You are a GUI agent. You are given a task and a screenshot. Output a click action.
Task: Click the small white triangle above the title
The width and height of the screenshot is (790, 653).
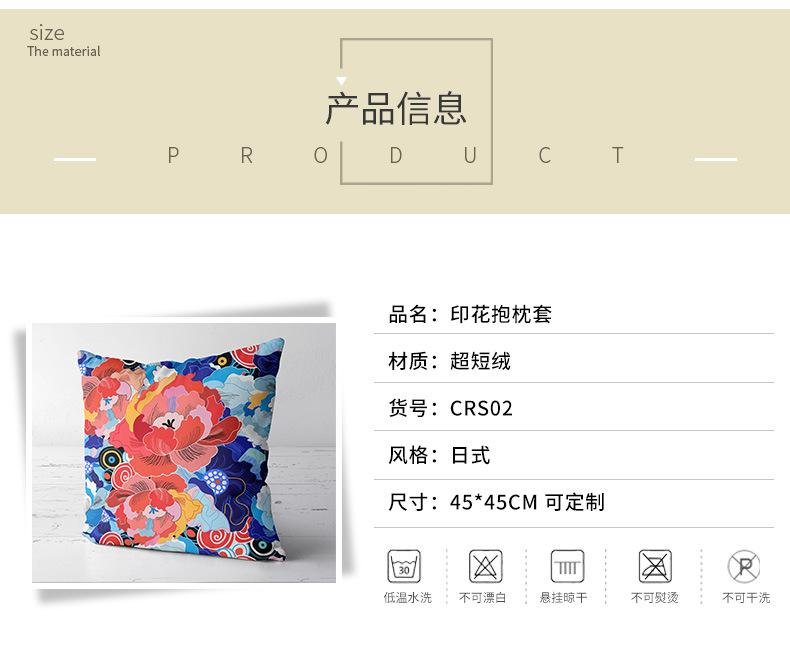[x=341, y=81]
